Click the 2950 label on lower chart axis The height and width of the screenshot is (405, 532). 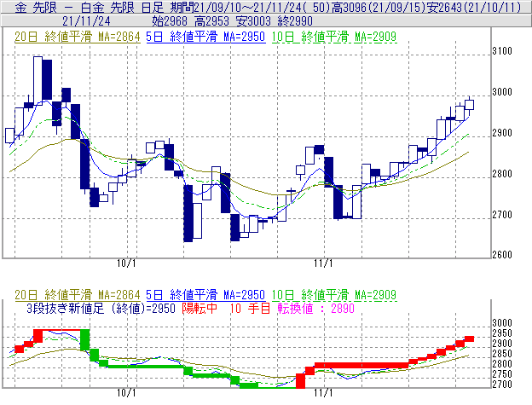pos(502,333)
